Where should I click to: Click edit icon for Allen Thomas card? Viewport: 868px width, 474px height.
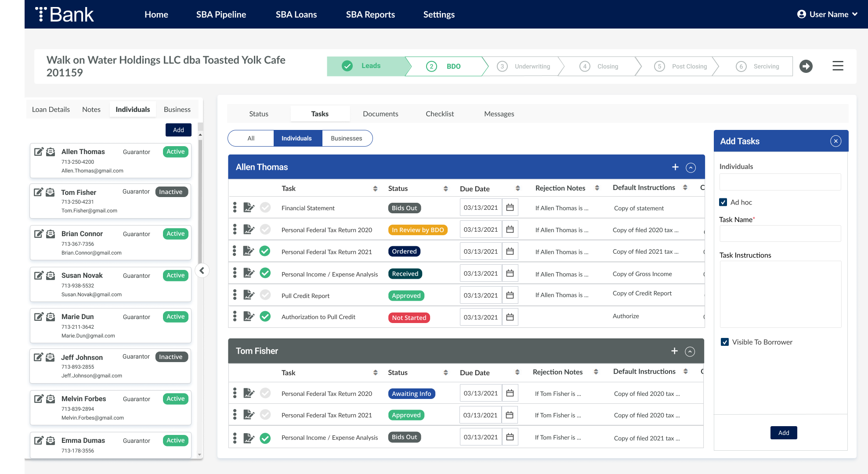click(39, 152)
